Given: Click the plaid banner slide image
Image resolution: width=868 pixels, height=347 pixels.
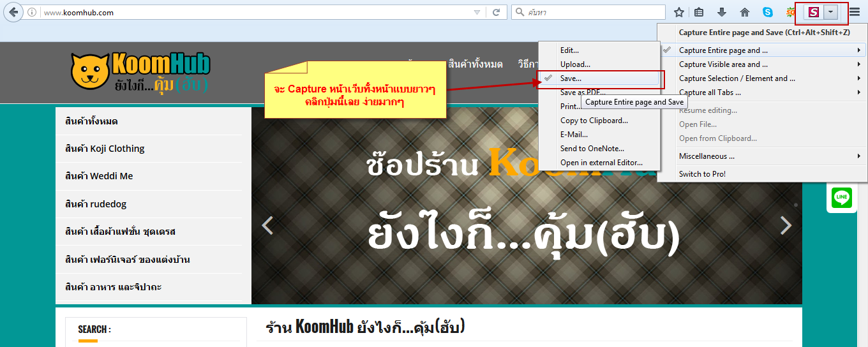Looking at the screenshot, I should (x=527, y=205).
